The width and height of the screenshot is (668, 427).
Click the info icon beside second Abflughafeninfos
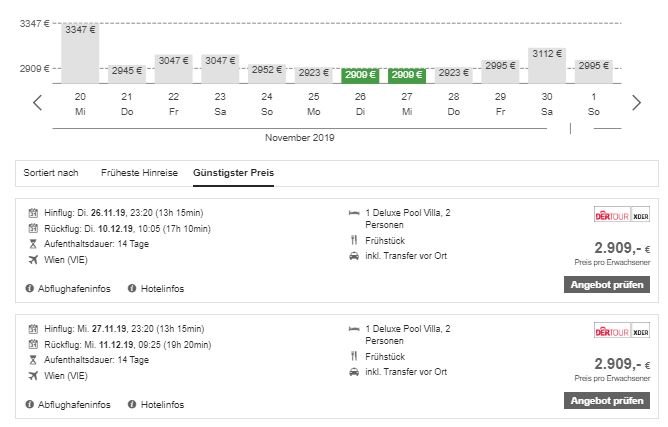point(30,405)
